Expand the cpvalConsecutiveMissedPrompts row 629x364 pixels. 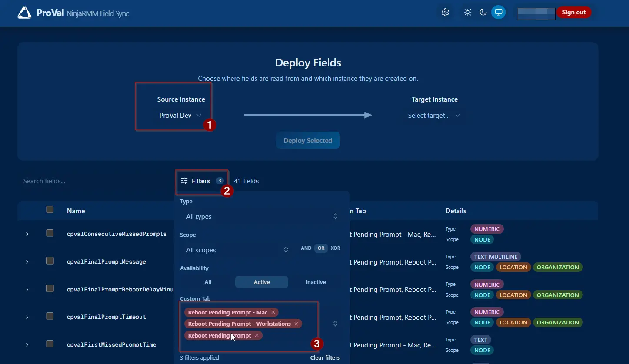(27, 234)
